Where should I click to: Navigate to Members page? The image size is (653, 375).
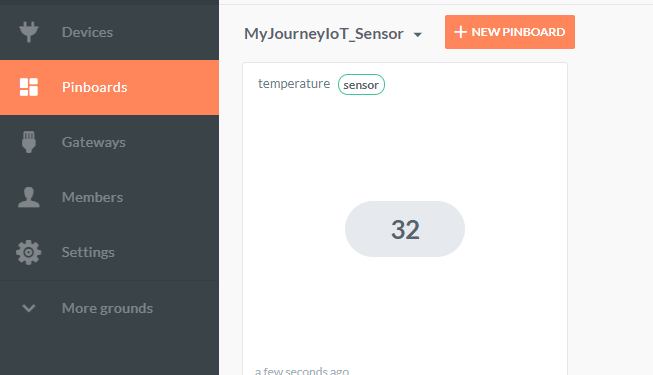(x=110, y=197)
